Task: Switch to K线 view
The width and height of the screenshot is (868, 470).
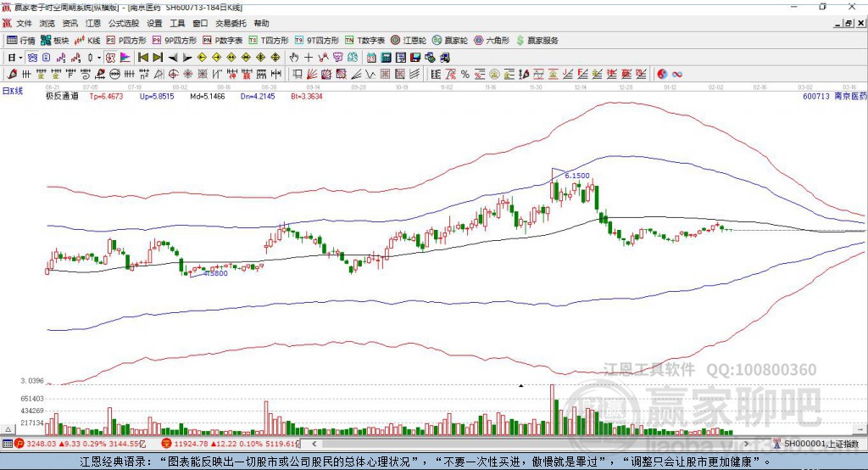Action: [87, 41]
